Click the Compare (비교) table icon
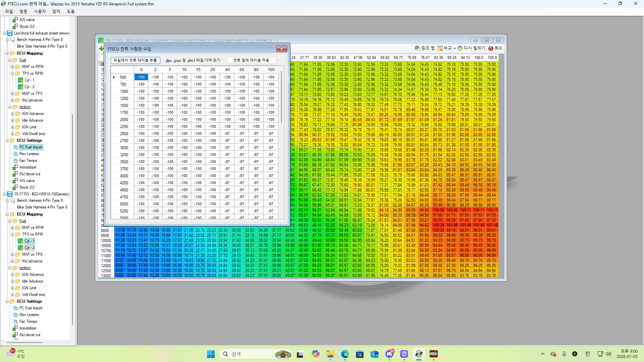Image resolution: width=644 pixels, height=362 pixels. (x=440, y=48)
